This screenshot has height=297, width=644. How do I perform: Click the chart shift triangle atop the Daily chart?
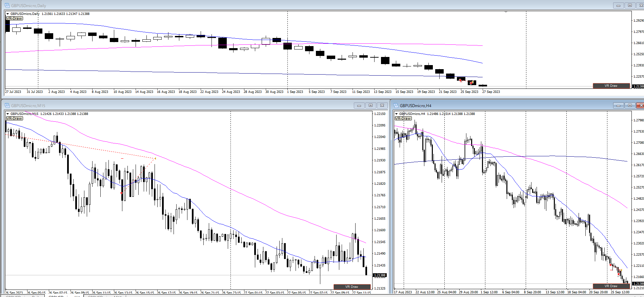point(506,12)
